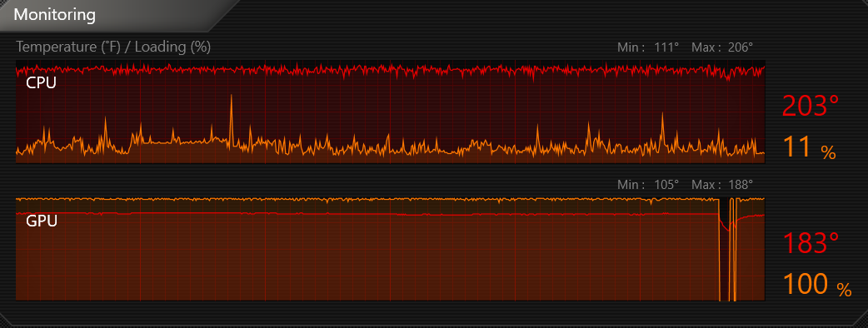Click the GPU temperature value 183°

[x=811, y=243]
